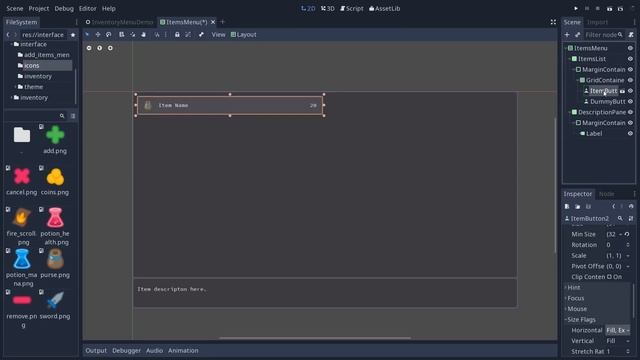Click the skeleton bone options icon
The image size is (640, 360).
pos(201,35)
